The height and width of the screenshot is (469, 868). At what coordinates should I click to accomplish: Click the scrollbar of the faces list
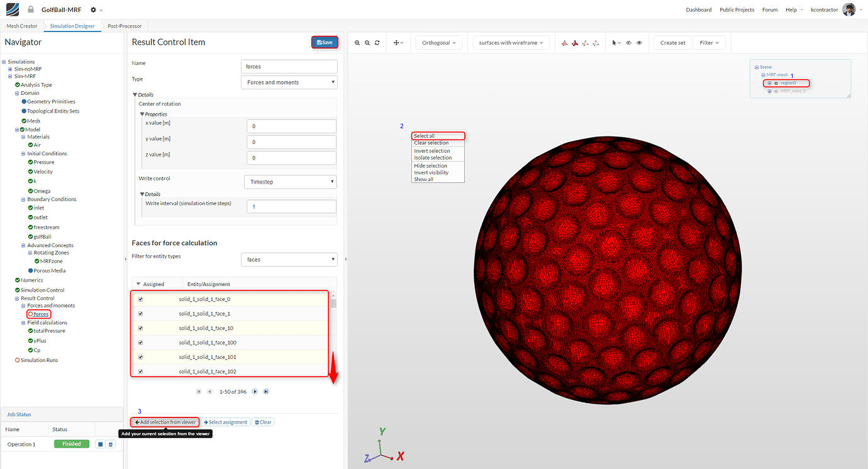[x=334, y=304]
